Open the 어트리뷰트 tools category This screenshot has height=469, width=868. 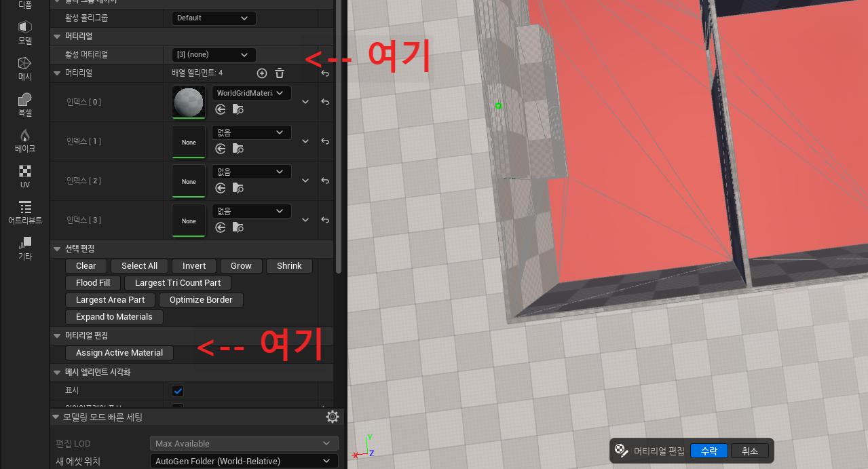pyautogui.click(x=25, y=212)
